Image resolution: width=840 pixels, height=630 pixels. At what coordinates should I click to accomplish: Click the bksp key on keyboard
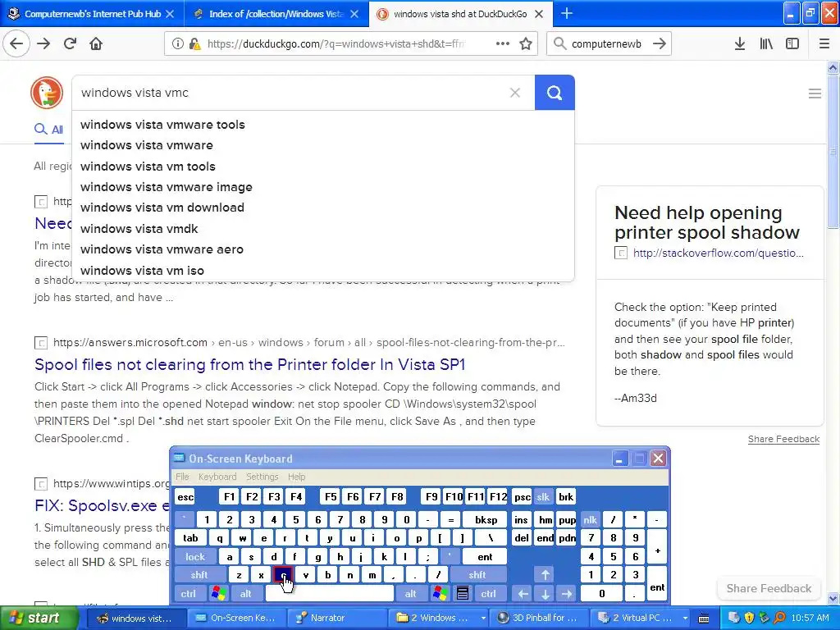[x=486, y=519]
